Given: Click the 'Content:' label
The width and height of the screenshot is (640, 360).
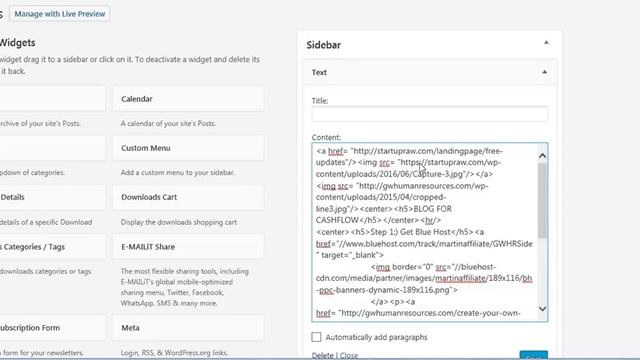Looking at the screenshot, I should pos(326,138).
